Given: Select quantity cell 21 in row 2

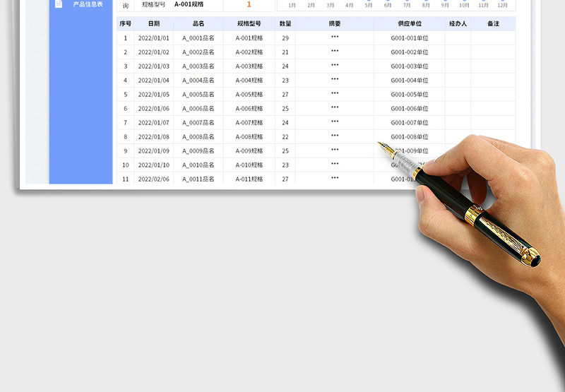Looking at the screenshot, I should point(285,52).
